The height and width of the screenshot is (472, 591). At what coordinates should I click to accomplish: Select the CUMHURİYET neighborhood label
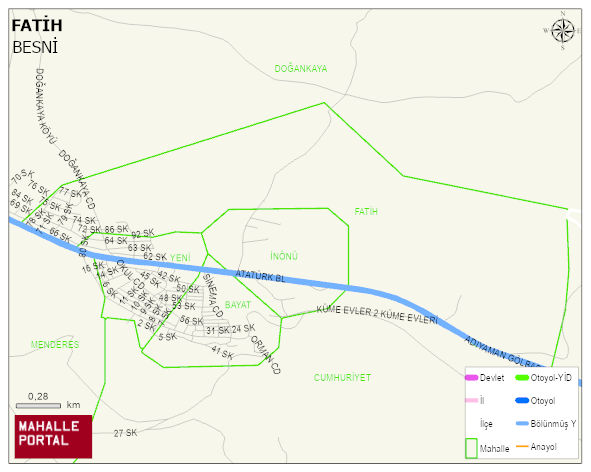(x=342, y=377)
